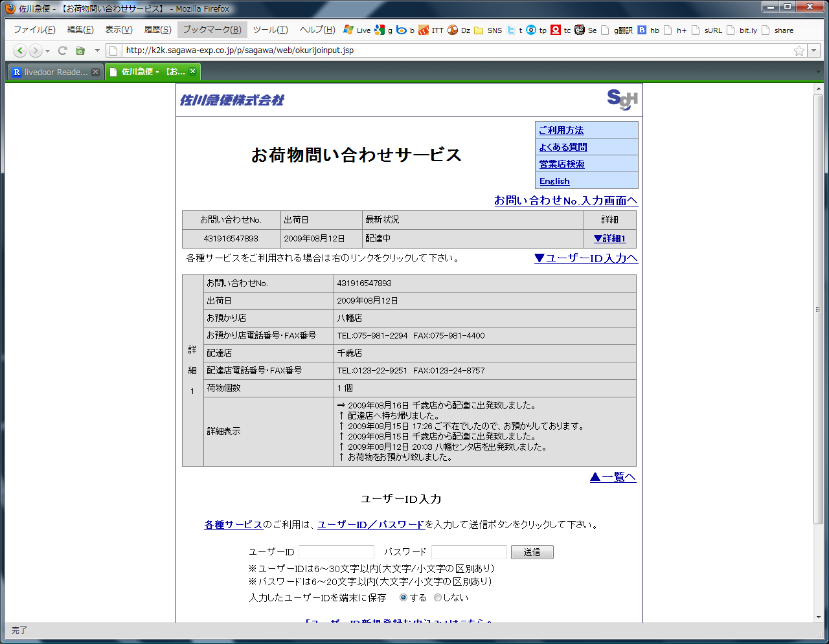Viewport: 829px width, 644px height.
Task: Open dropdown arrow beside the camera icon
Action: tap(97, 50)
